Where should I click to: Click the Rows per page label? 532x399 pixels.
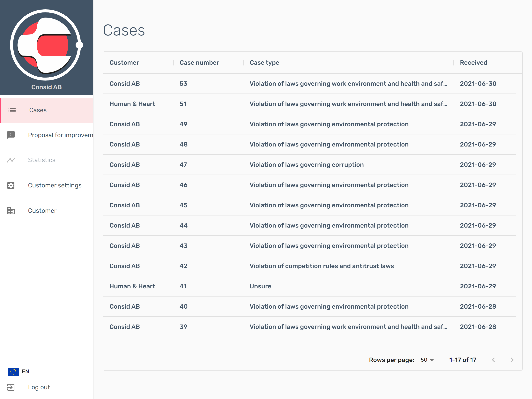(392, 360)
